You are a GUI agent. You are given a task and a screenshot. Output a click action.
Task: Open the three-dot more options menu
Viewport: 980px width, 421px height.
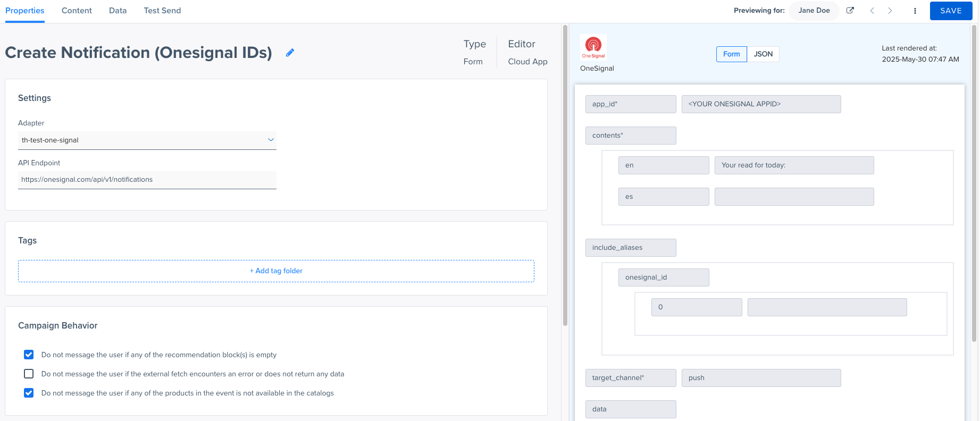pyautogui.click(x=915, y=11)
